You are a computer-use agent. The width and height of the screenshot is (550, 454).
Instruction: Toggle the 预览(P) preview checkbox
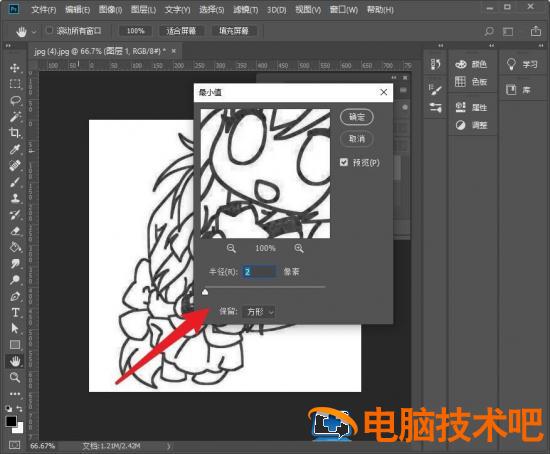tap(344, 162)
